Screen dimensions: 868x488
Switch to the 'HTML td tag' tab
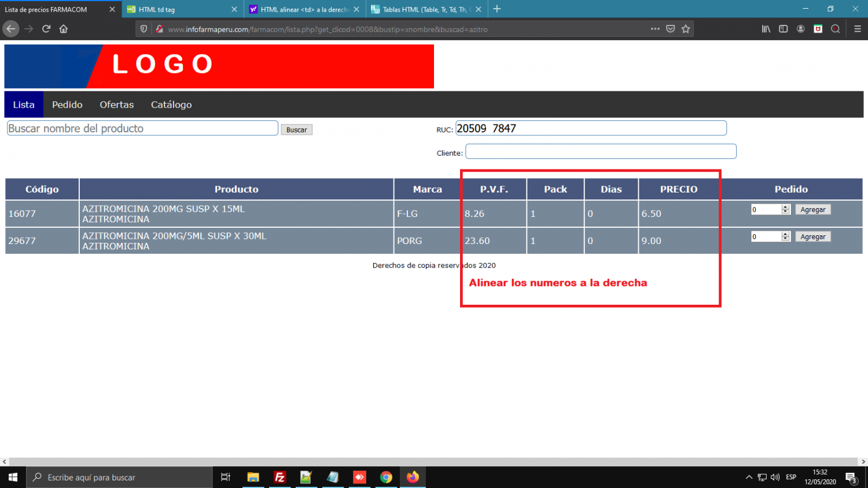183,9
